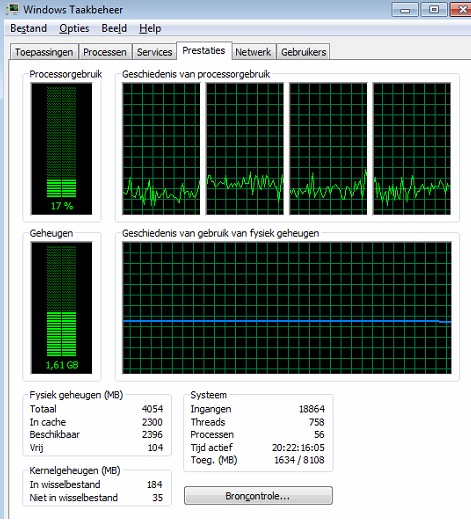
Task: Open the Beeld menu
Action: (x=114, y=28)
